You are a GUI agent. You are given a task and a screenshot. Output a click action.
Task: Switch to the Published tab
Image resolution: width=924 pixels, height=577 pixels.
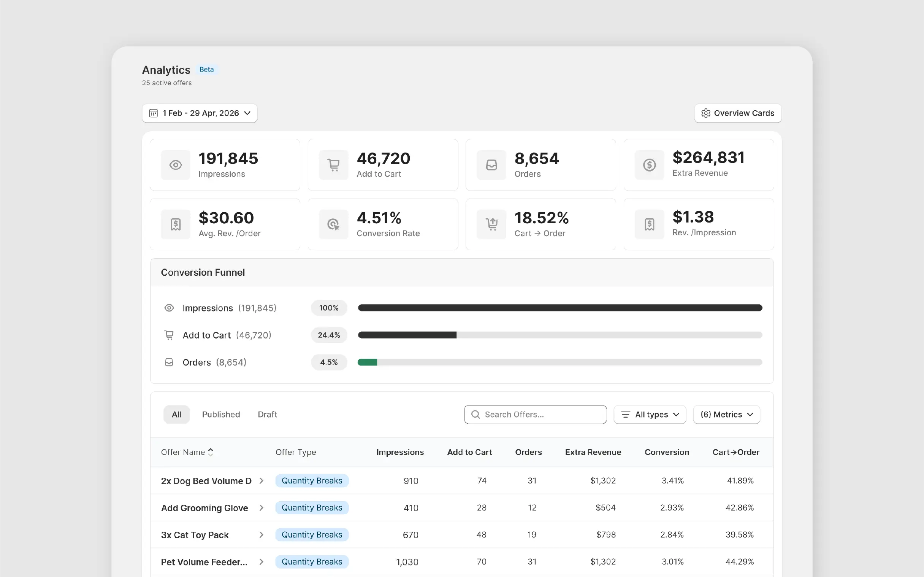[221, 415]
